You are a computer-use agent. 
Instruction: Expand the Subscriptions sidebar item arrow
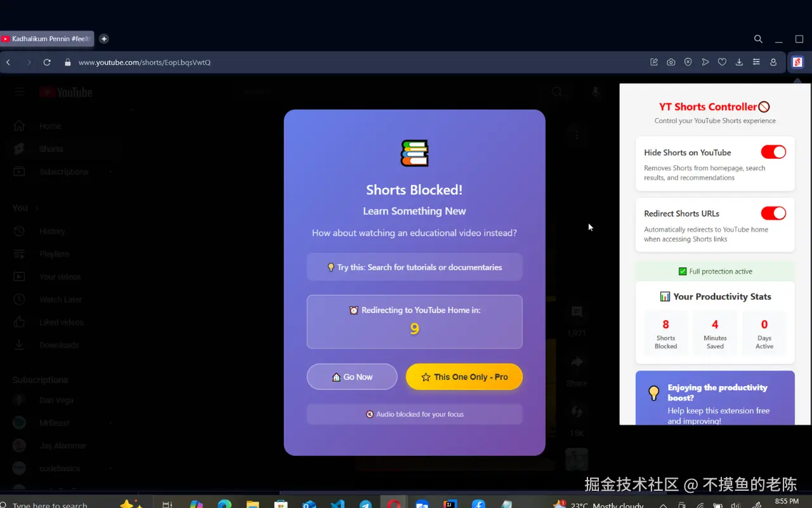click(x=110, y=172)
